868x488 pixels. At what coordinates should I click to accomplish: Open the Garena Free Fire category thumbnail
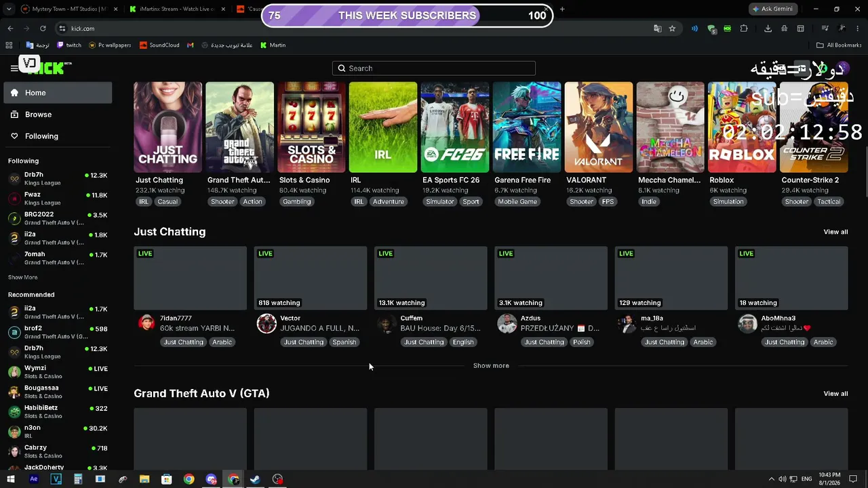[x=527, y=127]
